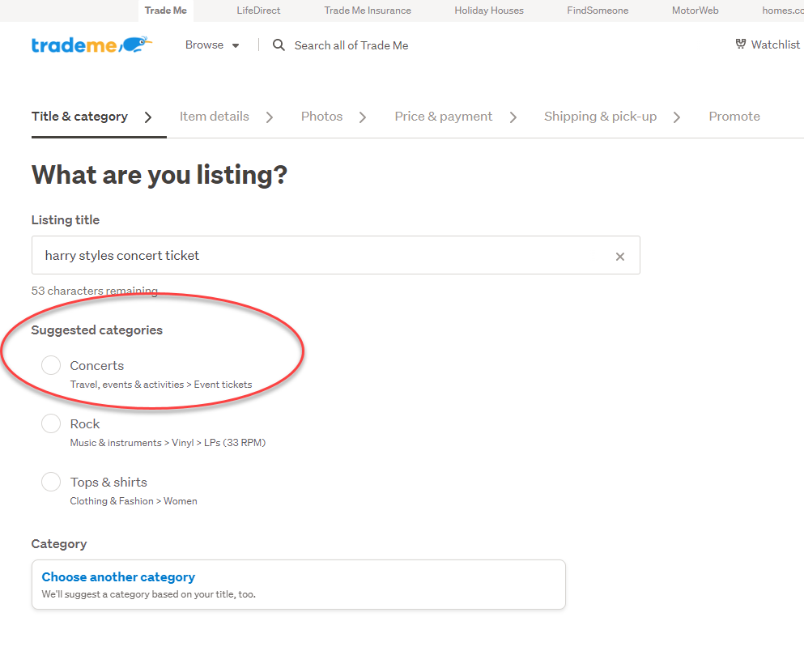Visit Trade Me Insurance link

point(368,11)
